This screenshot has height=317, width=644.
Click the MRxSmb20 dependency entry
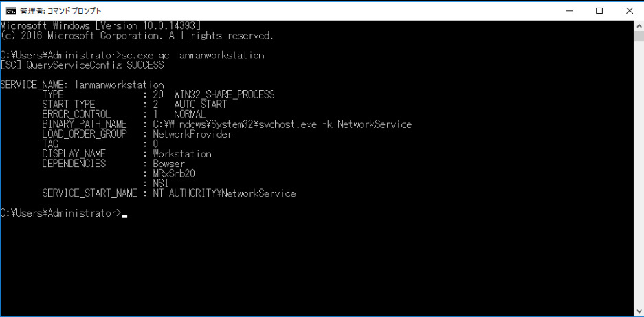tap(174, 173)
